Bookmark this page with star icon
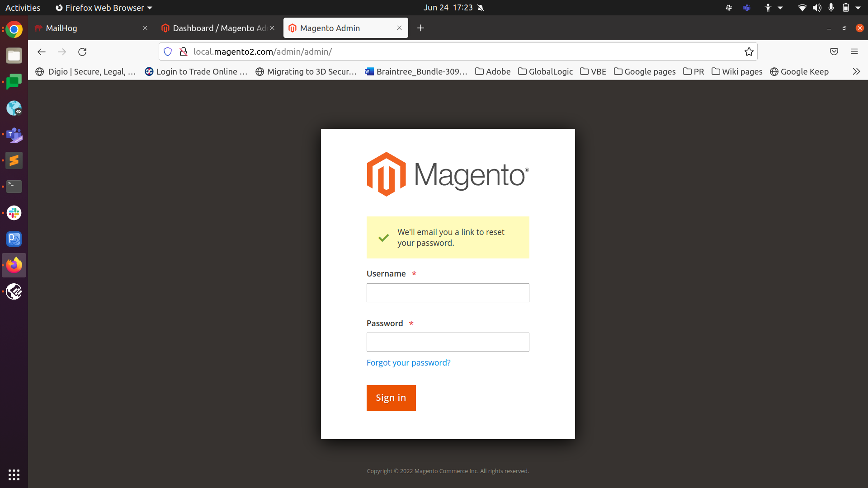The image size is (868, 488). click(x=749, y=52)
